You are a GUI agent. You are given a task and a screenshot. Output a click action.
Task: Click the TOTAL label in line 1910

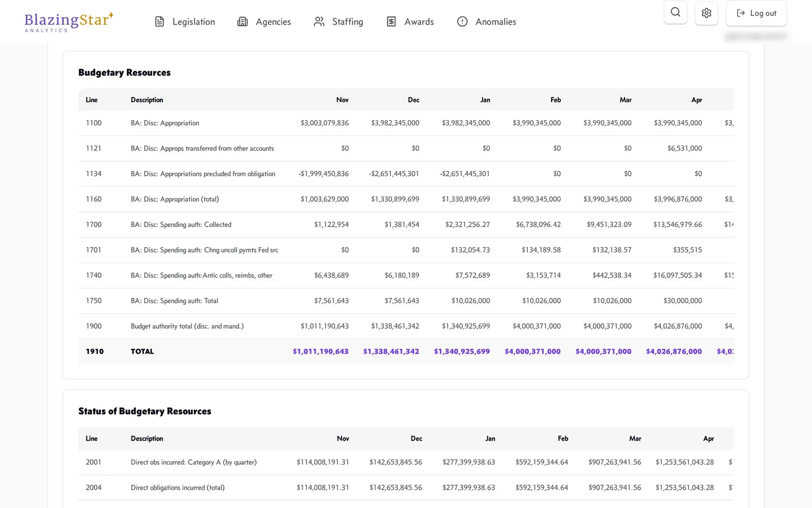pos(142,352)
